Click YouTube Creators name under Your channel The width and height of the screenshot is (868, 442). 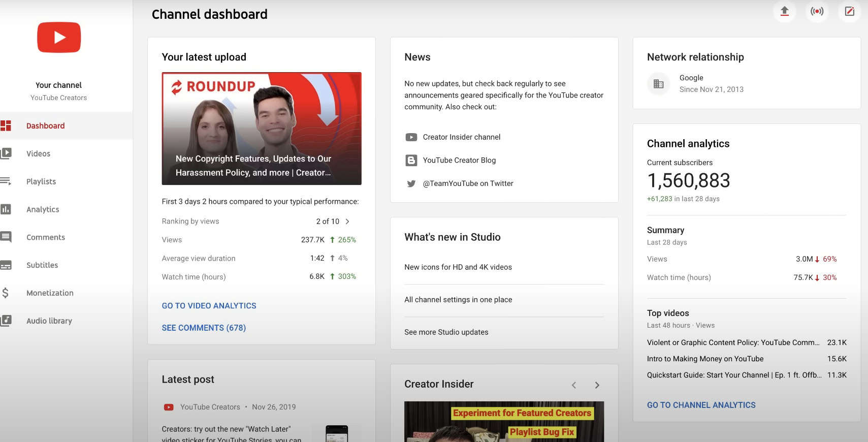pyautogui.click(x=58, y=98)
